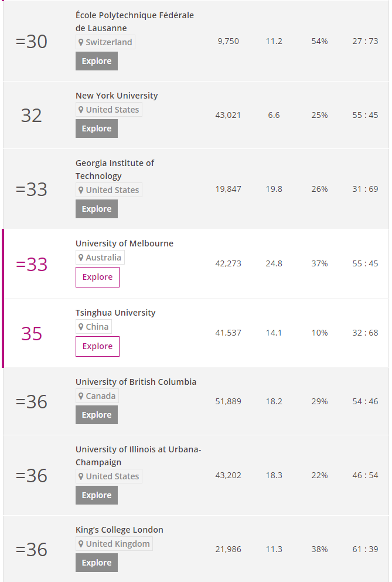Click the location pin icon beside Canada
Screen dimensions: 392x582
81,396
